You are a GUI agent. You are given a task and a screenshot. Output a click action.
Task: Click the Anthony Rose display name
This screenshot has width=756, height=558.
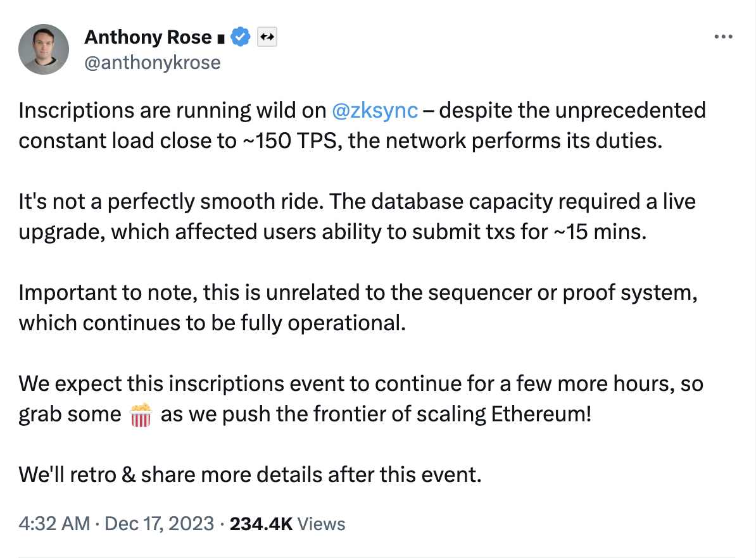pyautogui.click(x=148, y=37)
